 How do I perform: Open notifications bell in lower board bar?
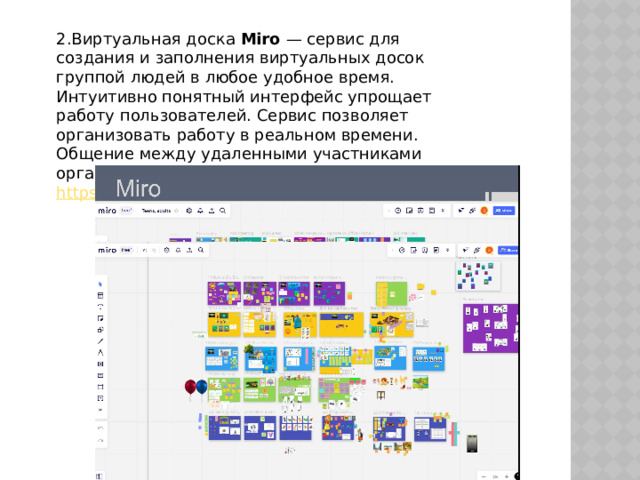pyautogui.click(x=178, y=250)
